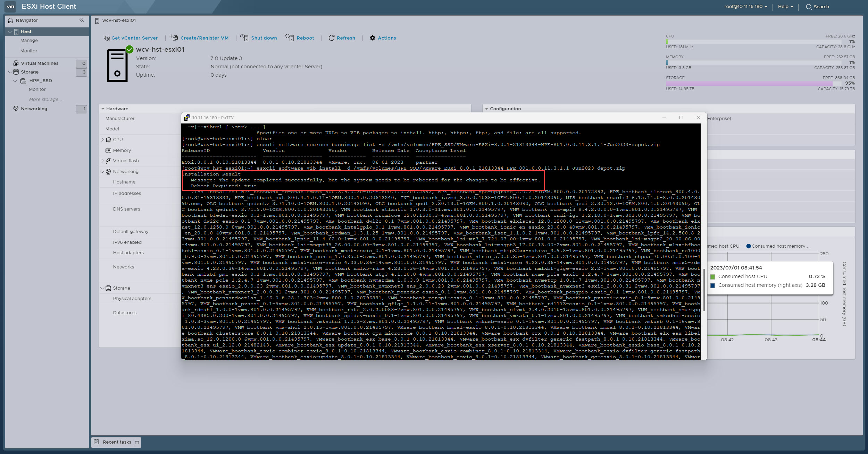Click the Refresh circular arrow icon
868x454 pixels.
coord(332,38)
